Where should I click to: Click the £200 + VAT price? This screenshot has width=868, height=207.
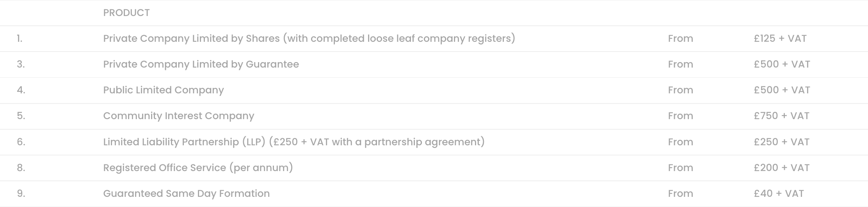click(781, 168)
